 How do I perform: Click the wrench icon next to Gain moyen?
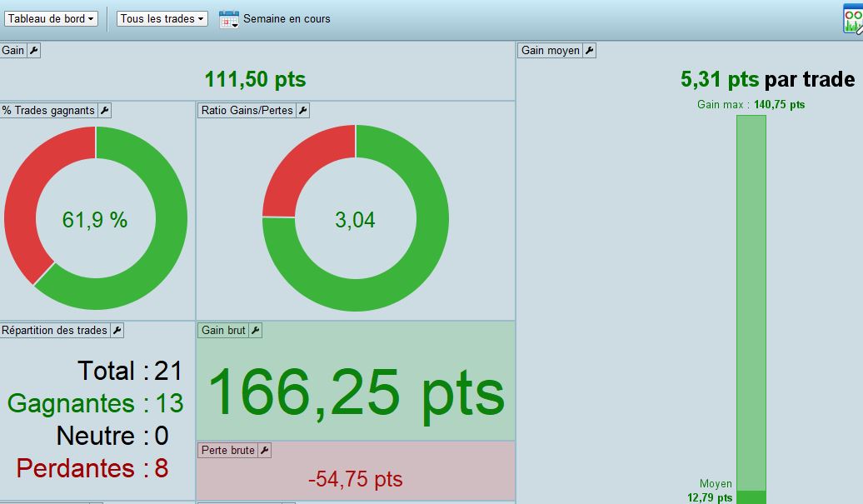[590, 51]
